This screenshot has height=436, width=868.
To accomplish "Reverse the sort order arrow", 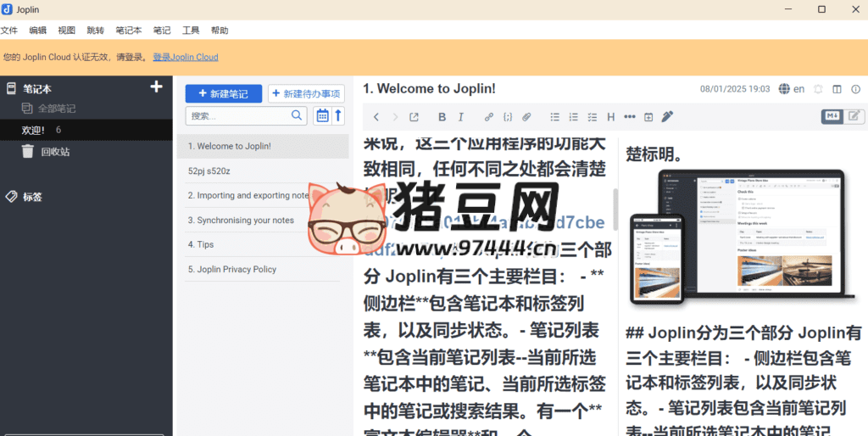I will [338, 116].
